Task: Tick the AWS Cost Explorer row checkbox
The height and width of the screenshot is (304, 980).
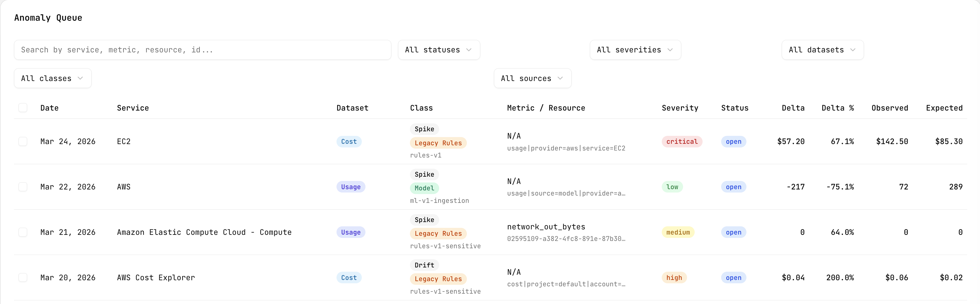Action: click(x=23, y=277)
